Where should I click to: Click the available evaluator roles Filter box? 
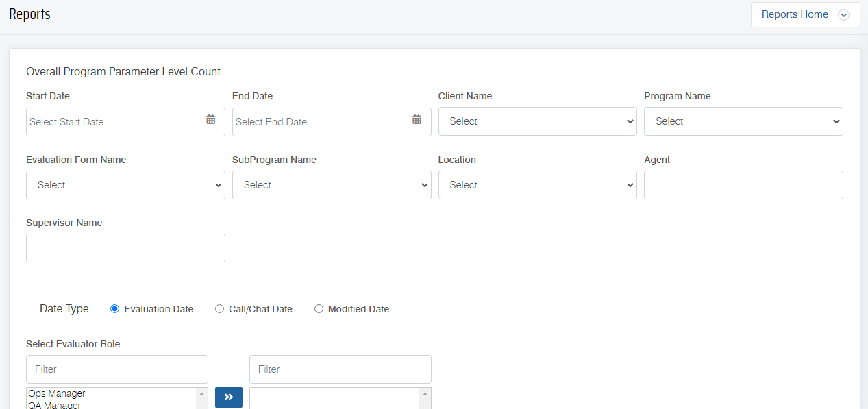click(117, 369)
